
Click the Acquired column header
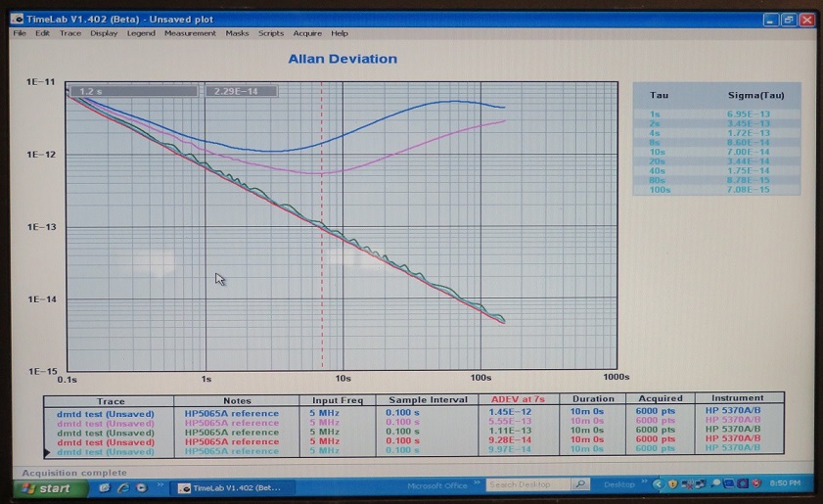(661, 398)
